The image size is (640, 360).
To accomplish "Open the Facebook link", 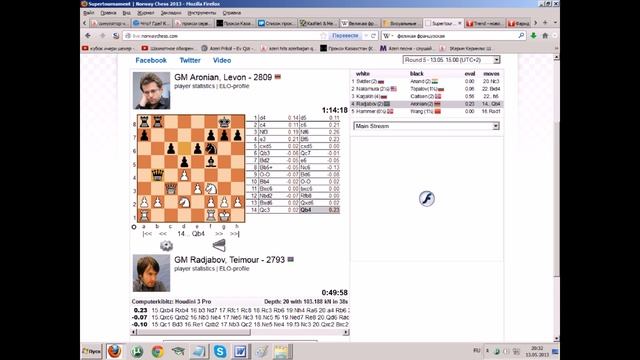I will [151, 60].
